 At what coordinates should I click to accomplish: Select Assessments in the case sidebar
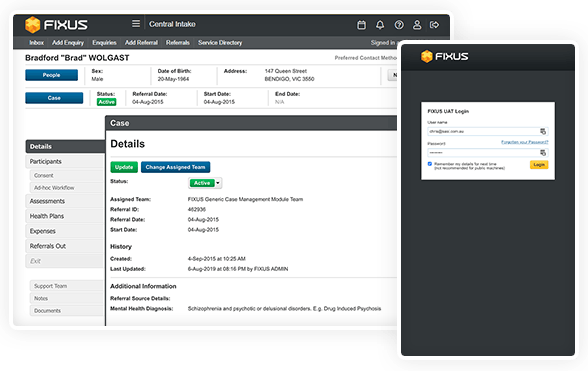point(65,201)
